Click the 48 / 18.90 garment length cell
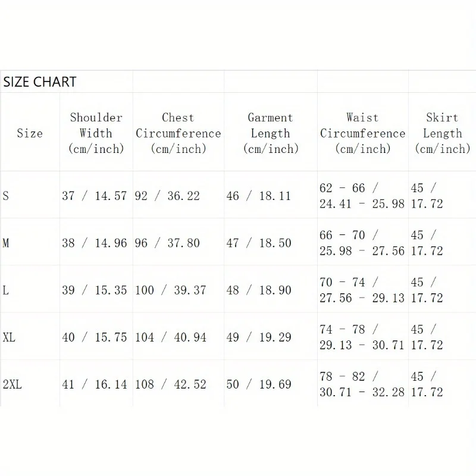476x476 pixels. (x=259, y=290)
